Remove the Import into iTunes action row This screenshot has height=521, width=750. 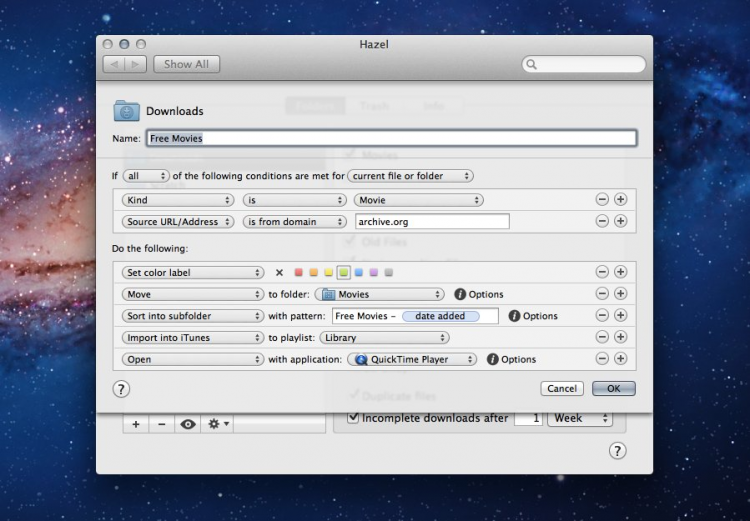coord(602,338)
